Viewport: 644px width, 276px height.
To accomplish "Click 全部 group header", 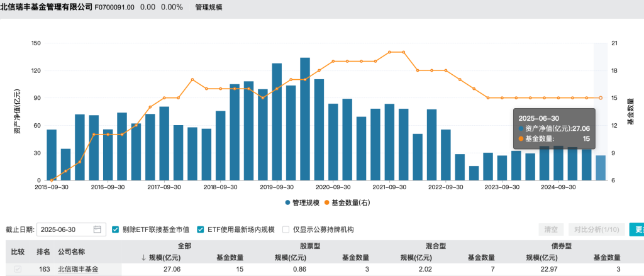I will (x=184, y=246).
